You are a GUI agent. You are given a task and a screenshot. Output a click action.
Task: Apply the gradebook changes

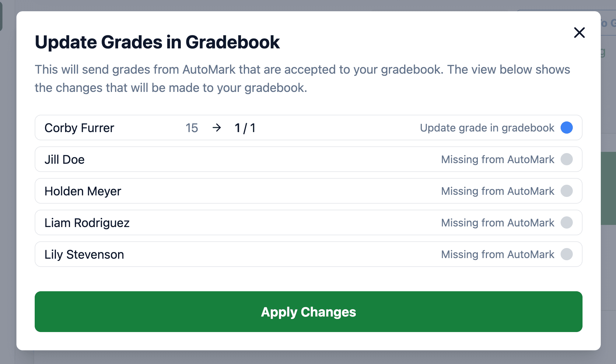[308, 312]
